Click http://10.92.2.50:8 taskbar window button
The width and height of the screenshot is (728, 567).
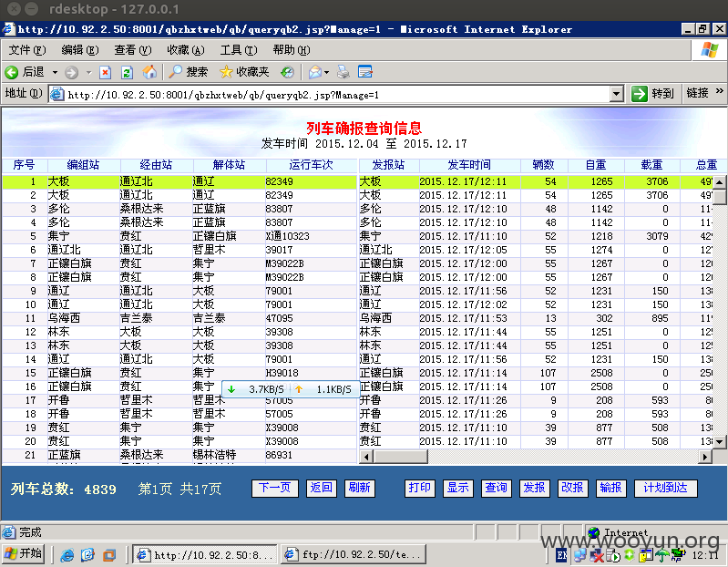coord(205,554)
